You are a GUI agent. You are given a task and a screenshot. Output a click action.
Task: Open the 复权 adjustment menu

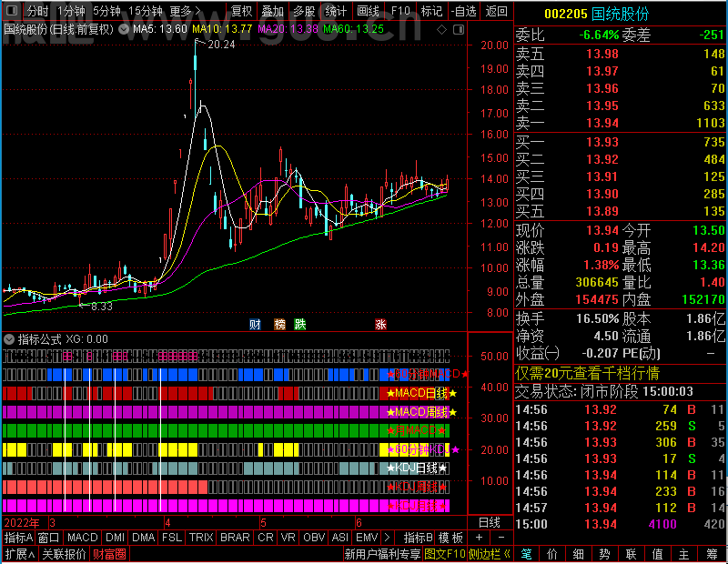tap(241, 11)
